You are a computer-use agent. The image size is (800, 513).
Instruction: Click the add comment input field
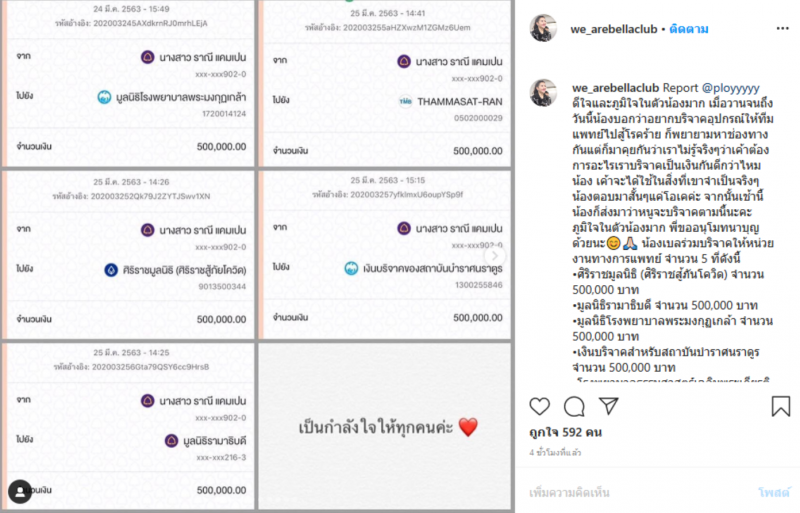[x=638, y=493]
